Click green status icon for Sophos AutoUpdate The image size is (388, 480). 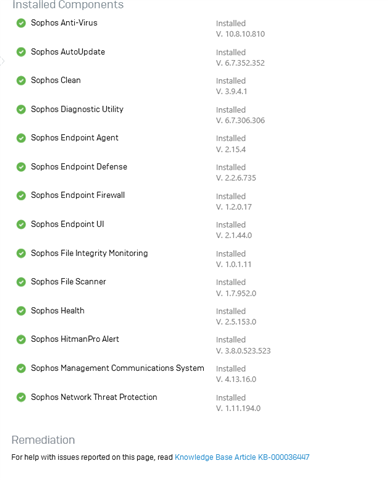(x=21, y=52)
